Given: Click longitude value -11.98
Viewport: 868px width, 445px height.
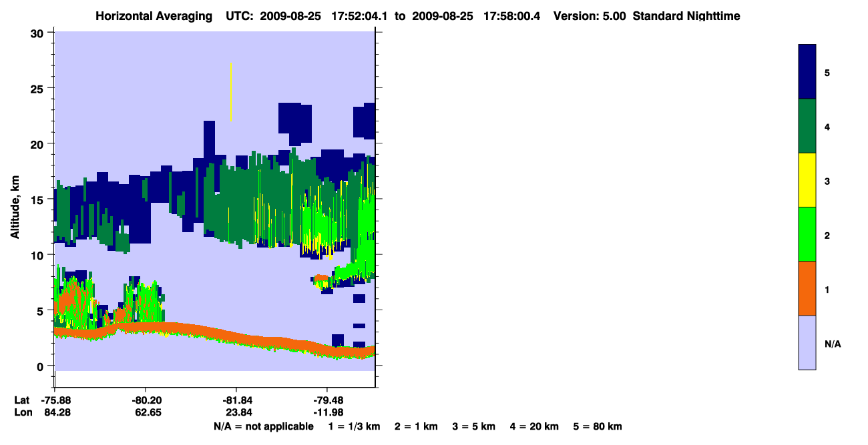Looking at the screenshot, I should coord(327,412).
